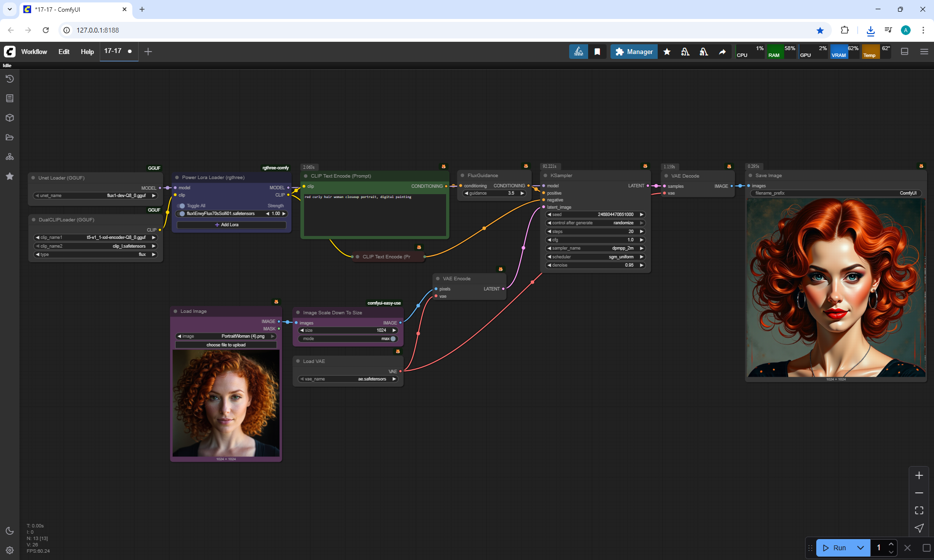Toggle dark theme moon icon

pyautogui.click(x=10, y=531)
